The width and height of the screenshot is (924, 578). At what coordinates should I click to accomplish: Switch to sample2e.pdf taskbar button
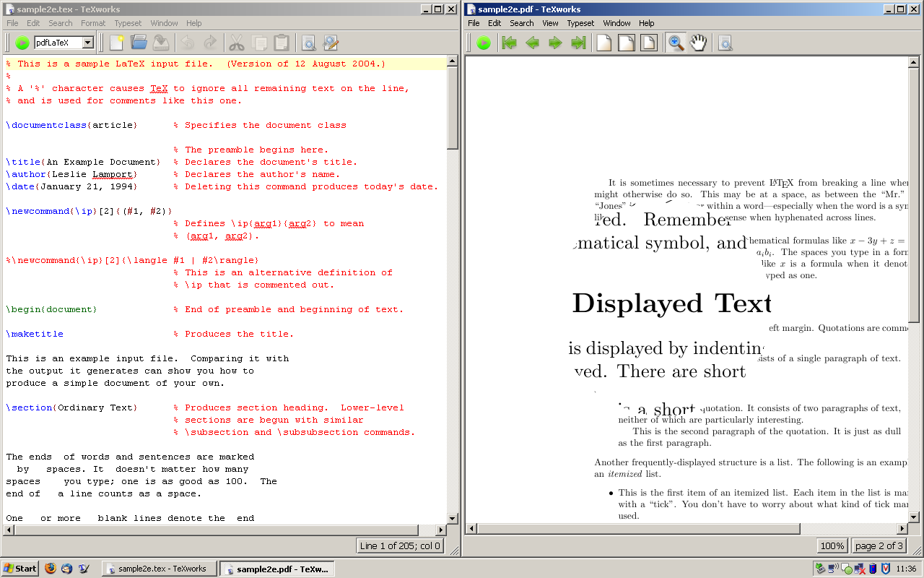point(277,569)
